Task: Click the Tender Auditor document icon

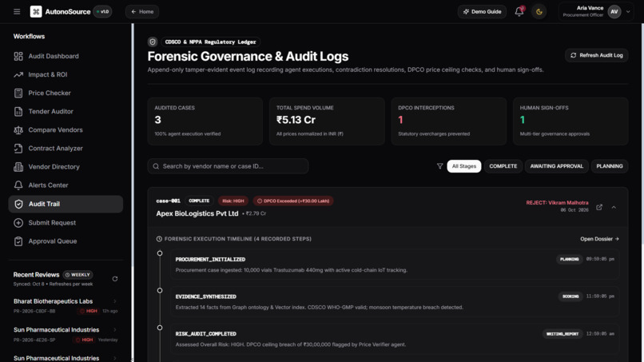Action: click(18, 111)
